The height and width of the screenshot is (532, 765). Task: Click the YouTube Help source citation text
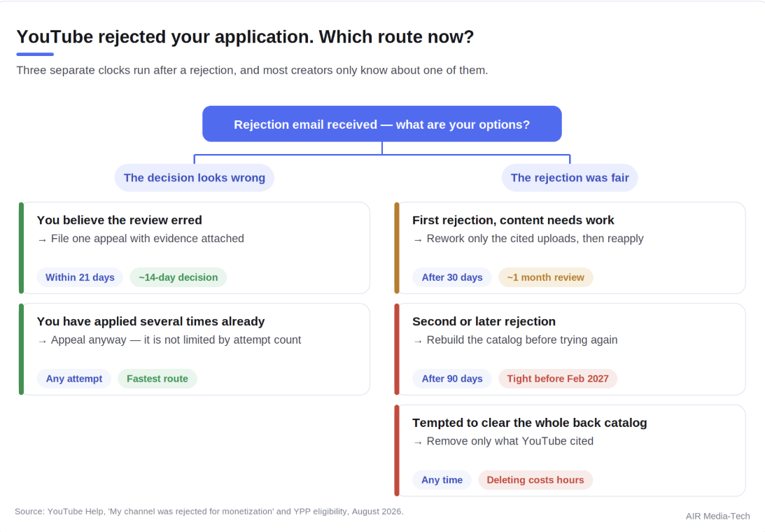[x=209, y=512]
